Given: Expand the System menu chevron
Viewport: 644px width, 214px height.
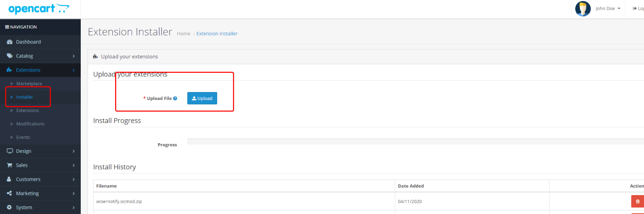Looking at the screenshot, I should pyautogui.click(x=74, y=207).
